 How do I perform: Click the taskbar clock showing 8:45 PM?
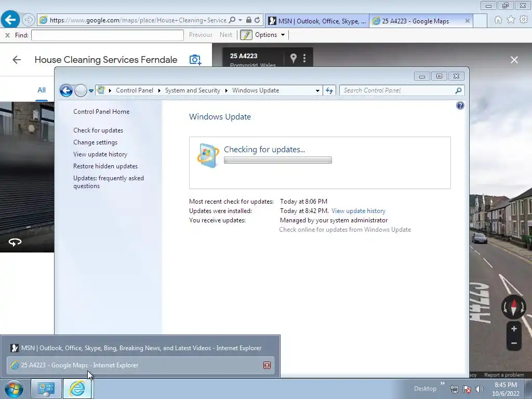[x=506, y=389]
